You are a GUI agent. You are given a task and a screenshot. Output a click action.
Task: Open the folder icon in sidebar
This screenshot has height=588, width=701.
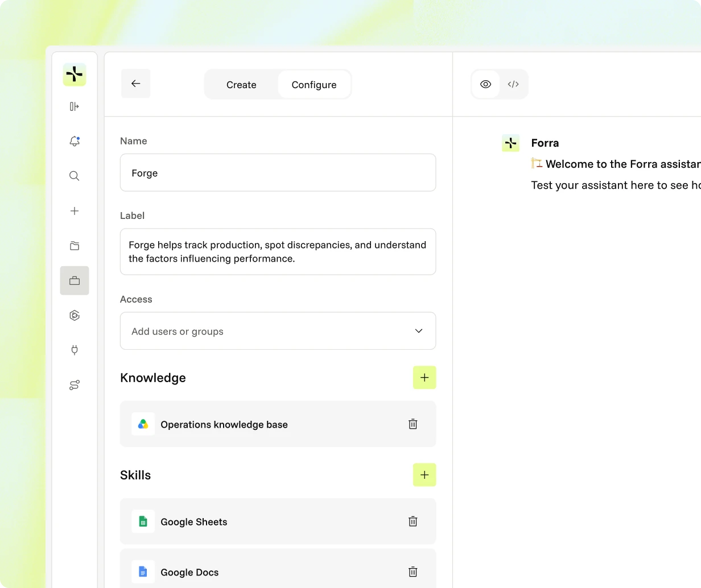point(75,246)
